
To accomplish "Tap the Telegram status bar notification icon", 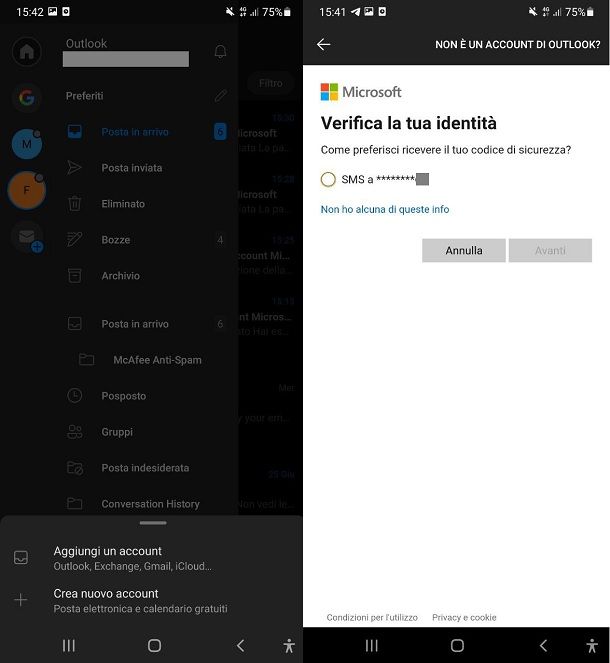I will (355, 12).
